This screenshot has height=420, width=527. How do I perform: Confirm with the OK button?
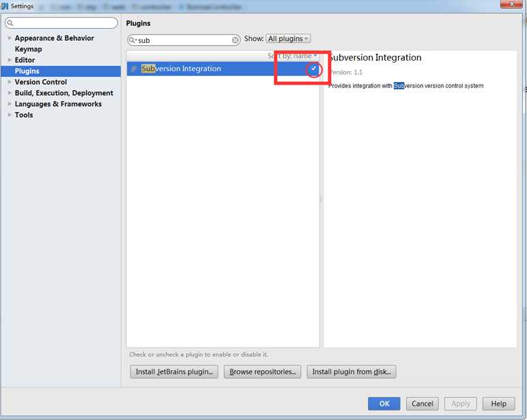tap(384, 404)
